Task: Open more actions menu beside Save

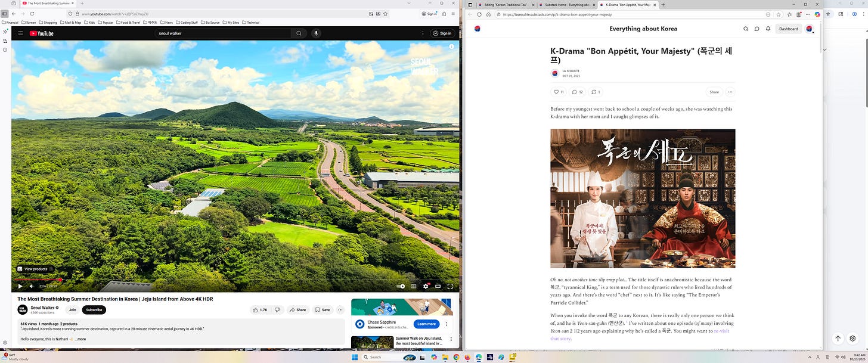Action: pos(340,310)
